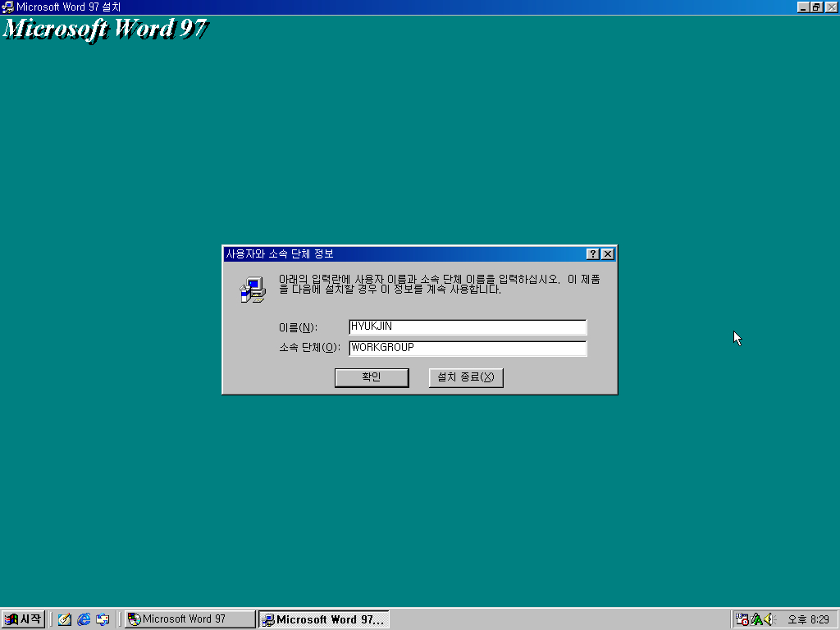
Task: Click the 이름(N): label
Action: 298,327
